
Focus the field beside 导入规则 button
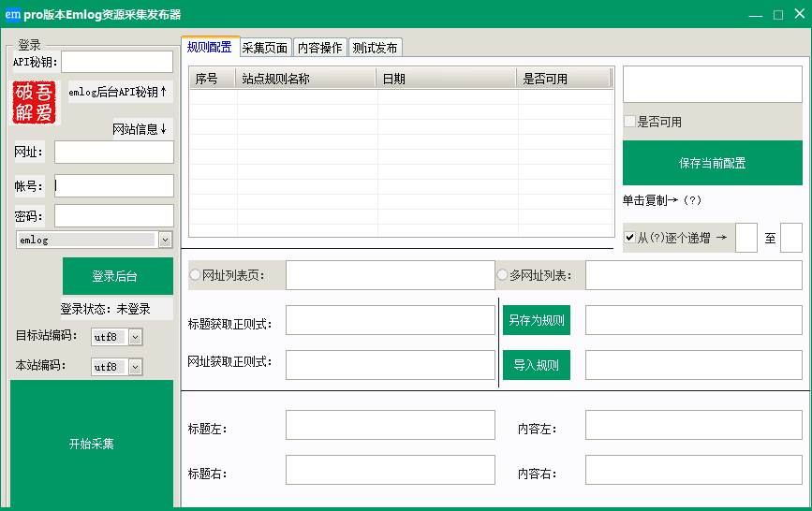click(x=694, y=365)
